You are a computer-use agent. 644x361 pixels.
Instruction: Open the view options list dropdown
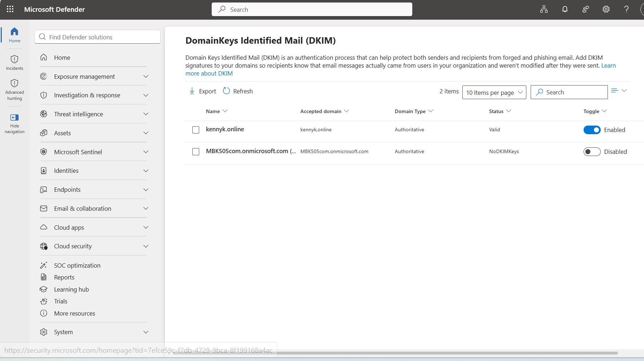point(619,91)
